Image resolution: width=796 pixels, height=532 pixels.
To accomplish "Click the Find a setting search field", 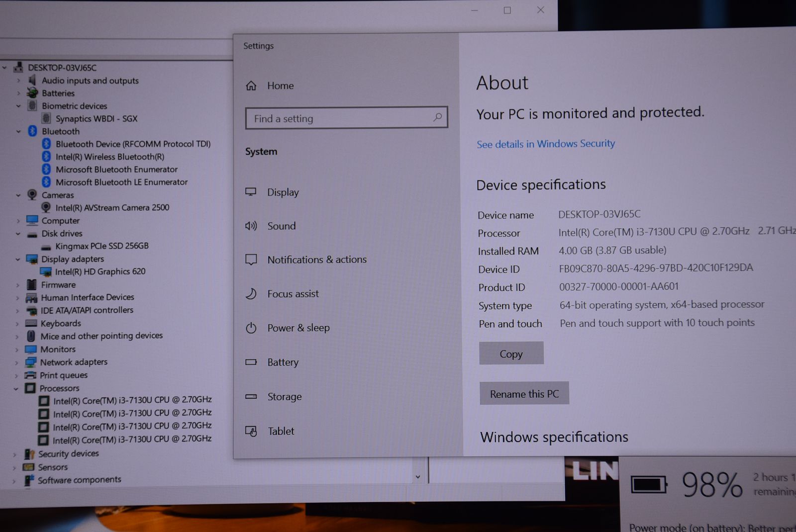I will tap(346, 118).
